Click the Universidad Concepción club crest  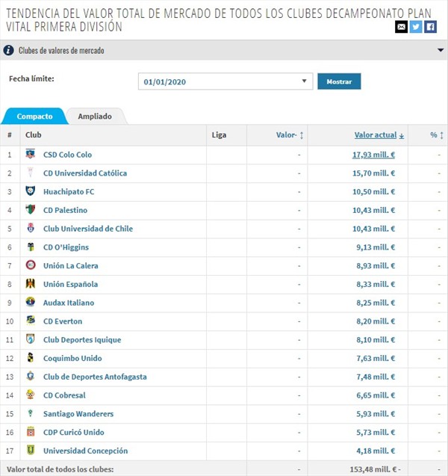[31, 451]
